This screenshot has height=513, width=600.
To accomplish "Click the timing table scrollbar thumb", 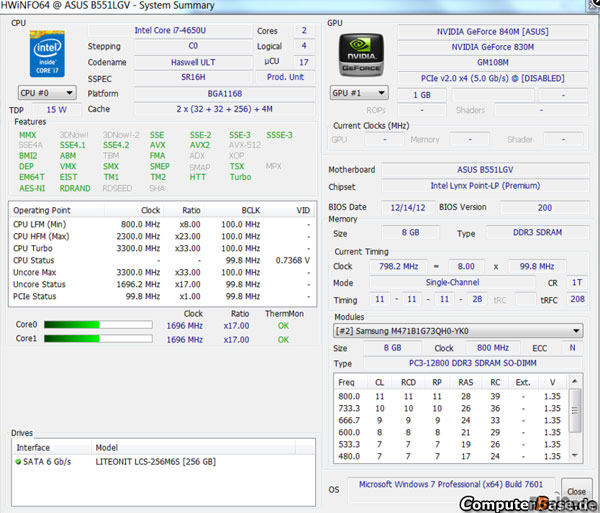I will click(x=574, y=410).
